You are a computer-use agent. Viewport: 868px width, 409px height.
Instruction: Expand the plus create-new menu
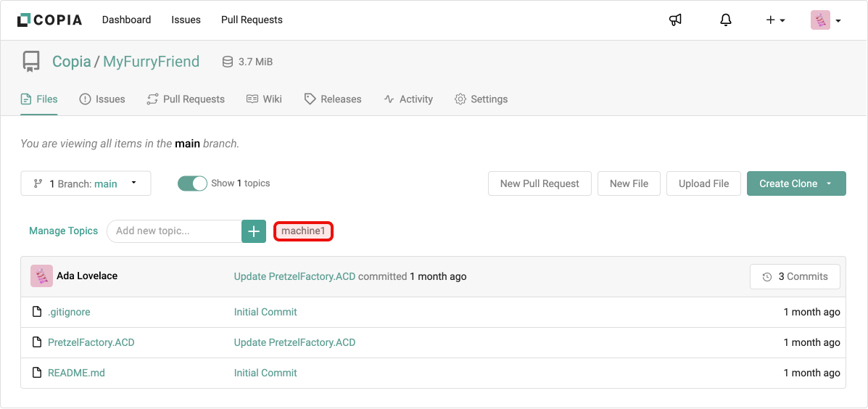(775, 20)
